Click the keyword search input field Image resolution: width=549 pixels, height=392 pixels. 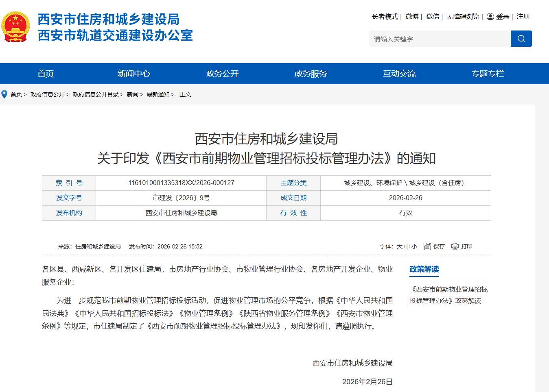coord(440,39)
